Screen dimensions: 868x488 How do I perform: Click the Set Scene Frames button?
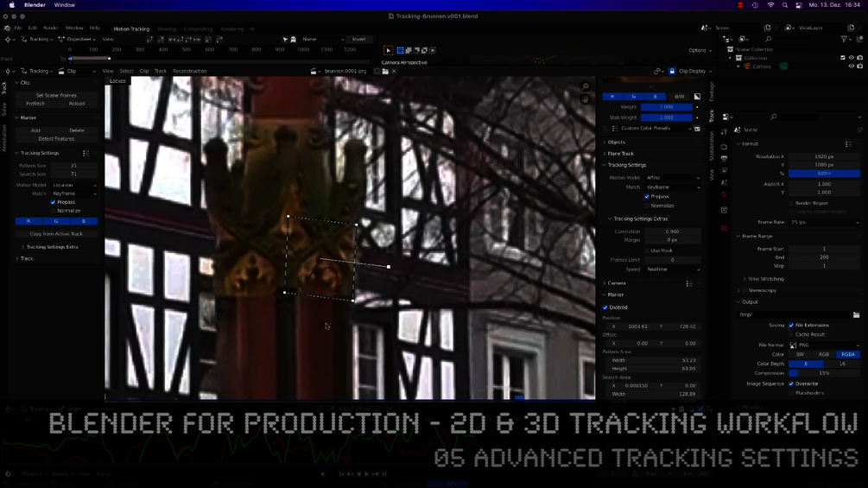pyautogui.click(x=56, y=96)
